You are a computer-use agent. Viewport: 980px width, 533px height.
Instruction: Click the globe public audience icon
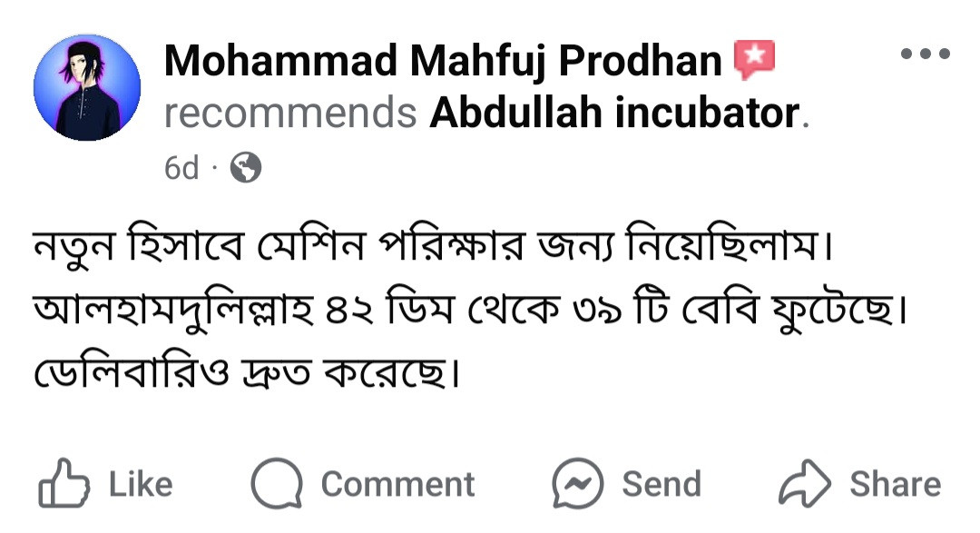point(246,168)
